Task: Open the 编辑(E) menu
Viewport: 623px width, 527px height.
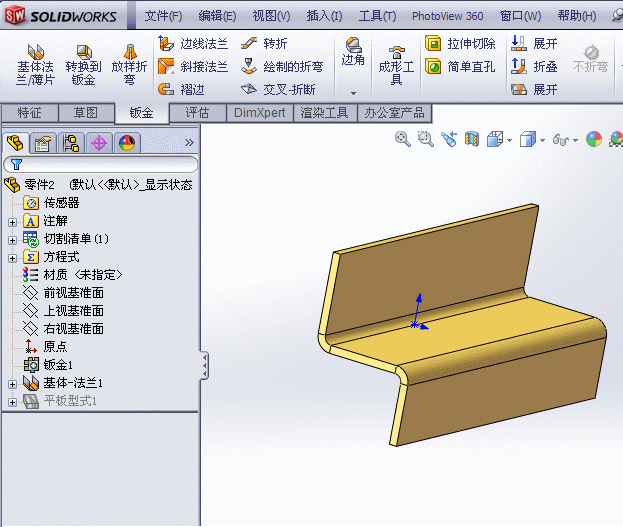Action: coord(217,16)
